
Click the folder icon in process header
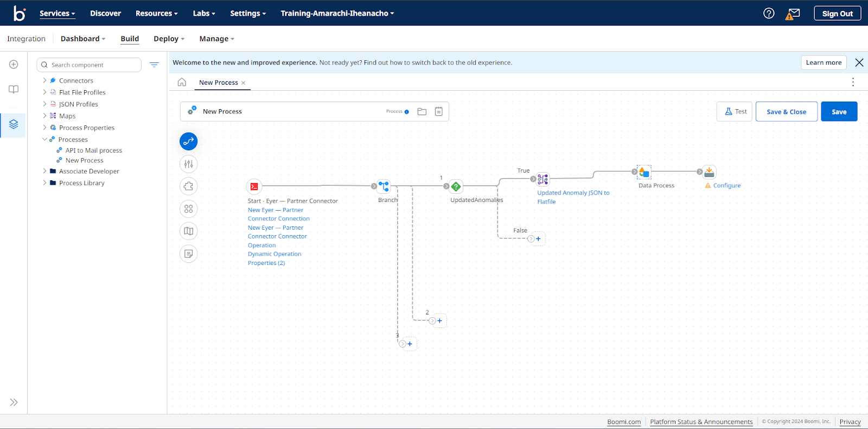coord(422,111)
